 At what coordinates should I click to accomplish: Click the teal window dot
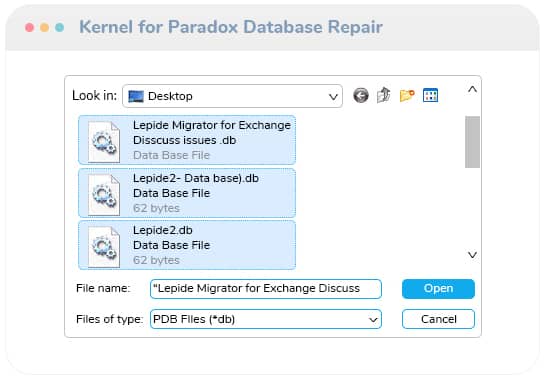[x=59, y=27]
